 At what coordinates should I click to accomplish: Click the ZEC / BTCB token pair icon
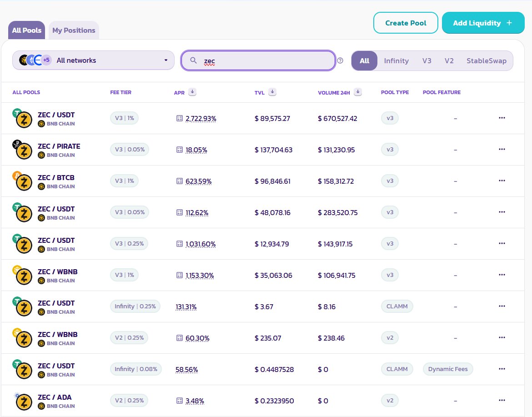point(22,181)
